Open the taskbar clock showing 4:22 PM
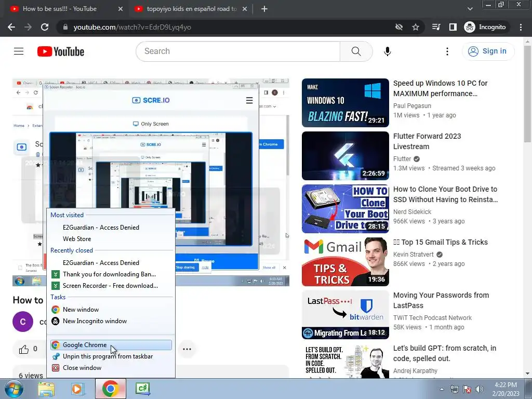 (506, 389)
